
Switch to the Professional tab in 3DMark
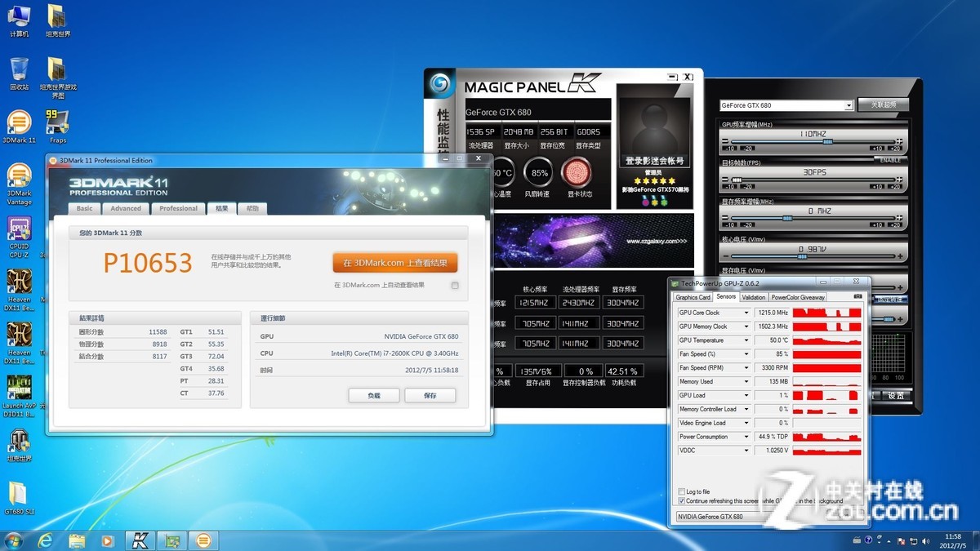click(178, 208)
